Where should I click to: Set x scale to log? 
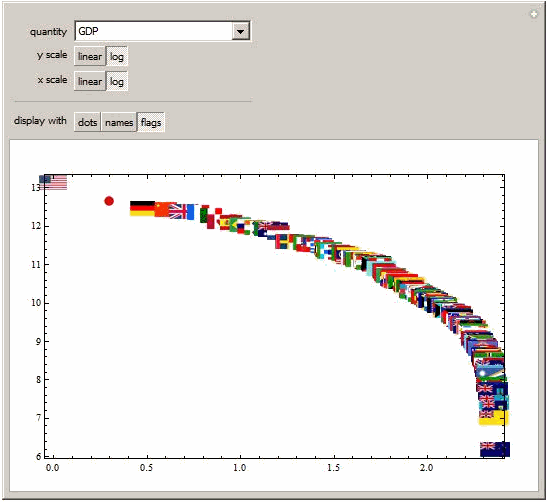point(117,81)
